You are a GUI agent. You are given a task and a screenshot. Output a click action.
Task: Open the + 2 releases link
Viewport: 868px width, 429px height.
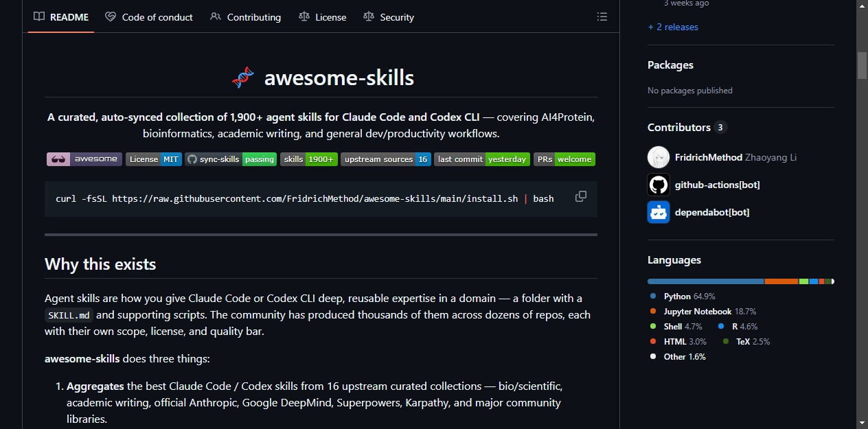tap(673, 27)
